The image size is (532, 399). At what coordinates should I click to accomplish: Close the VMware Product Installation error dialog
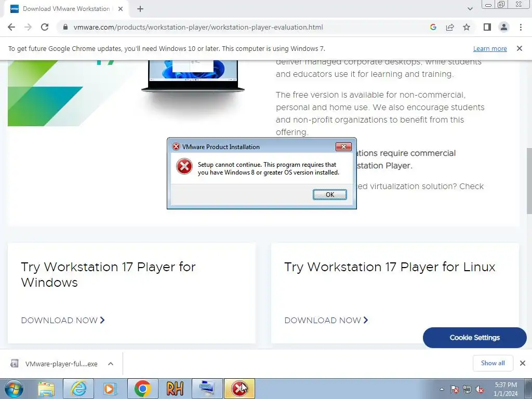click(x=343, y=147)
